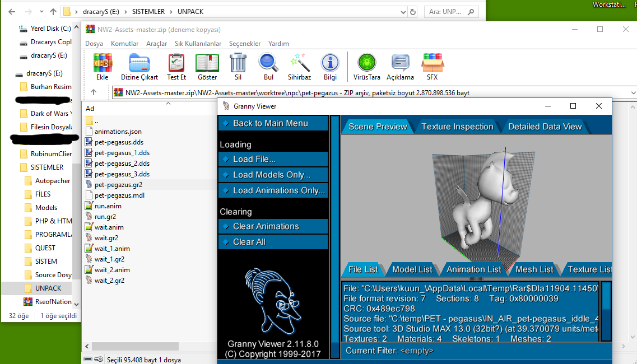637x364 pixels.
Task: Open Explorer address history dropdown
Action: tap(403, 12)
